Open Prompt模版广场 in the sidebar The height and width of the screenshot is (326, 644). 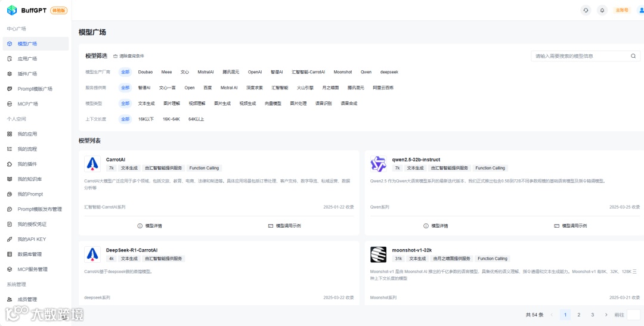coord(36,89)
